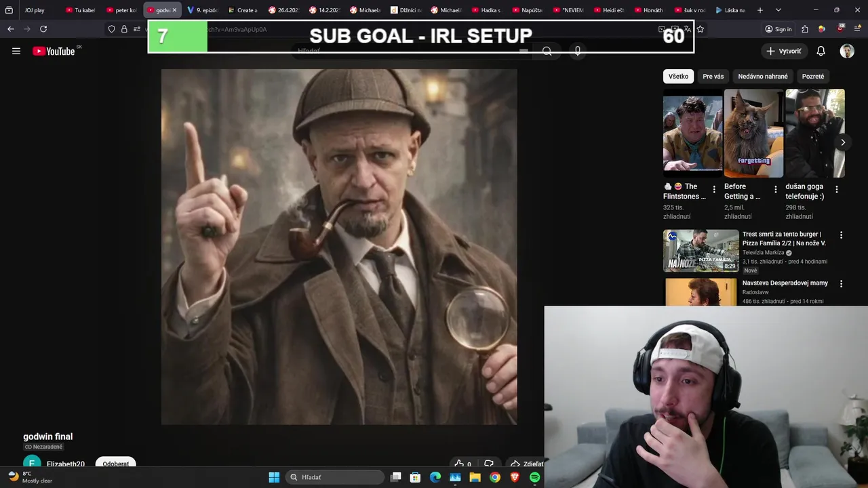Image resolution: width=868 pixels, height=488 pixels.
Task: Bookmark this page with the star icon
Action: tap(701, 29)
